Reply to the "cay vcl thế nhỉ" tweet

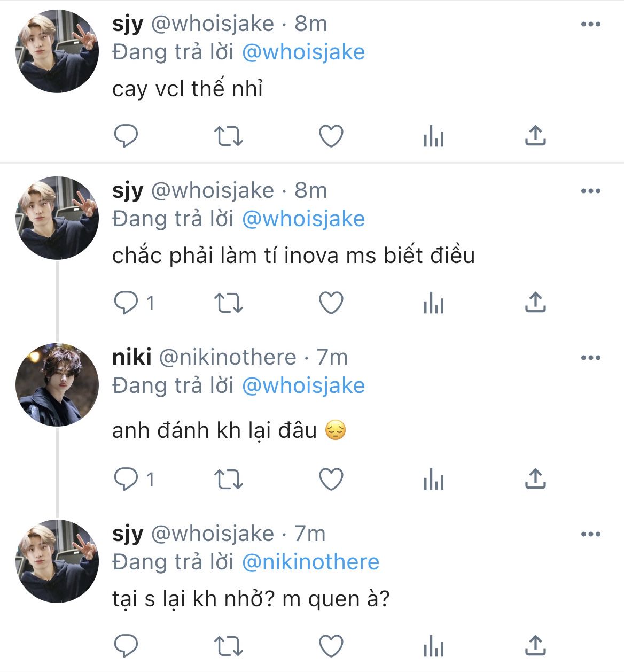pyautogui.click(x=126, y=136)
